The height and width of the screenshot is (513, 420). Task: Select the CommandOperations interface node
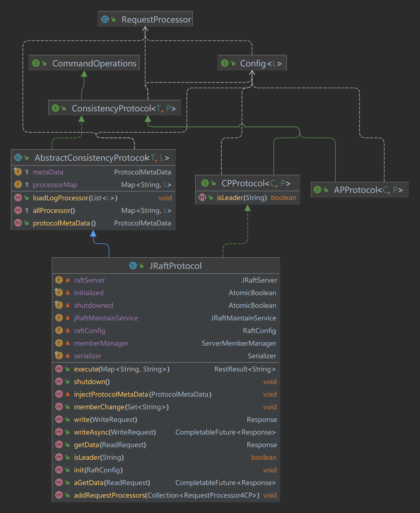(84, 63)
